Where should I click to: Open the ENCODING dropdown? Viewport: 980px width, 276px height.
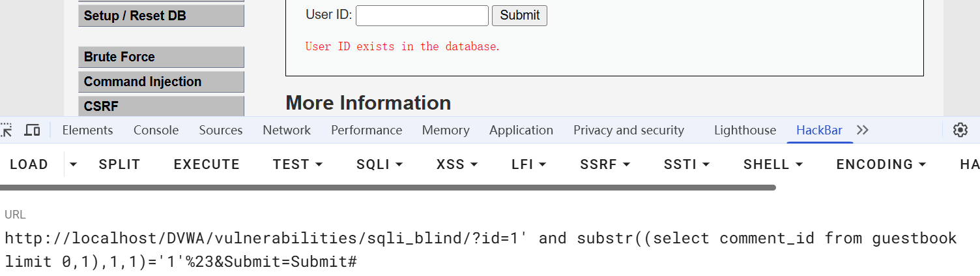881,164
